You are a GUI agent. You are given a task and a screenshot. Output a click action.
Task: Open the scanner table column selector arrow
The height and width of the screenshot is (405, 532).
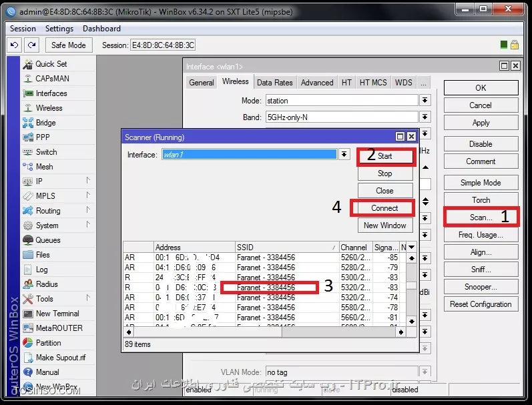(x=412, y=248)
